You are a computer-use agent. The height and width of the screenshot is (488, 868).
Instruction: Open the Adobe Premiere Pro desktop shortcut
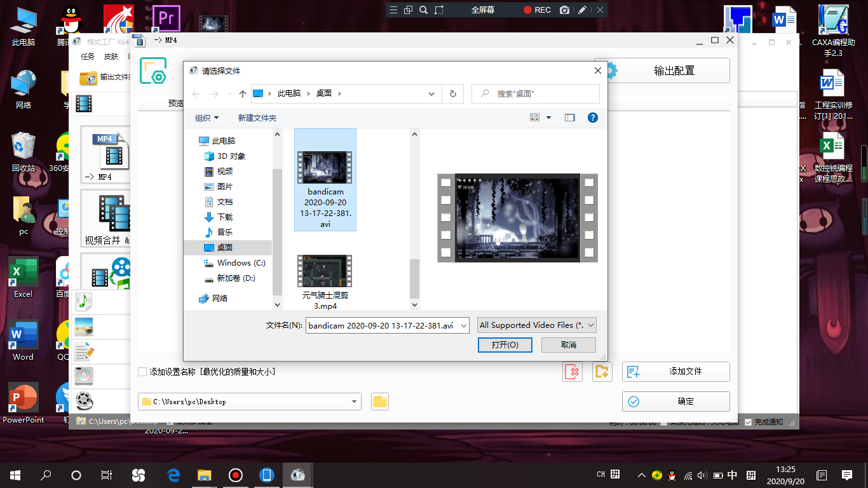point(166,19)
